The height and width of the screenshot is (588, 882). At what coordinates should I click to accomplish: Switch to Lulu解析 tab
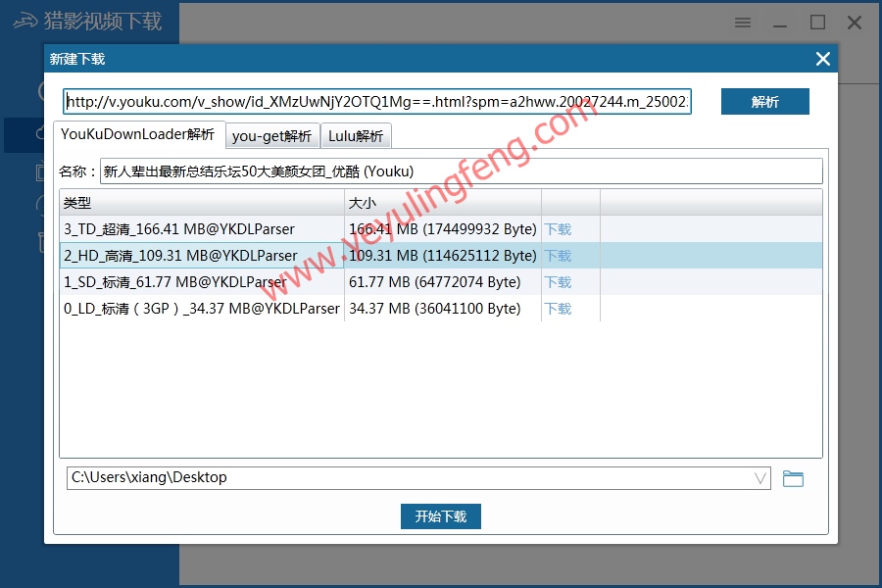coord(356,135)
